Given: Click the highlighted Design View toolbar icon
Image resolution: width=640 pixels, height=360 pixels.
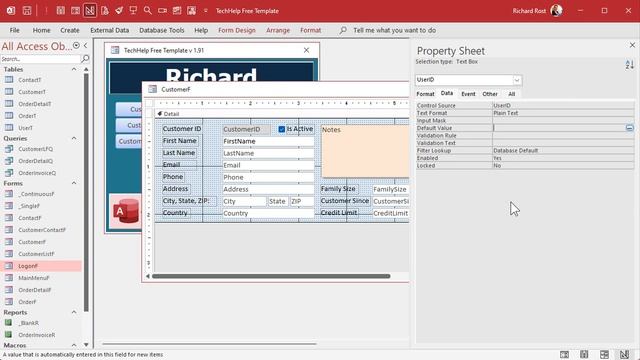Looking at the screenshot, I should click(90, 11).
